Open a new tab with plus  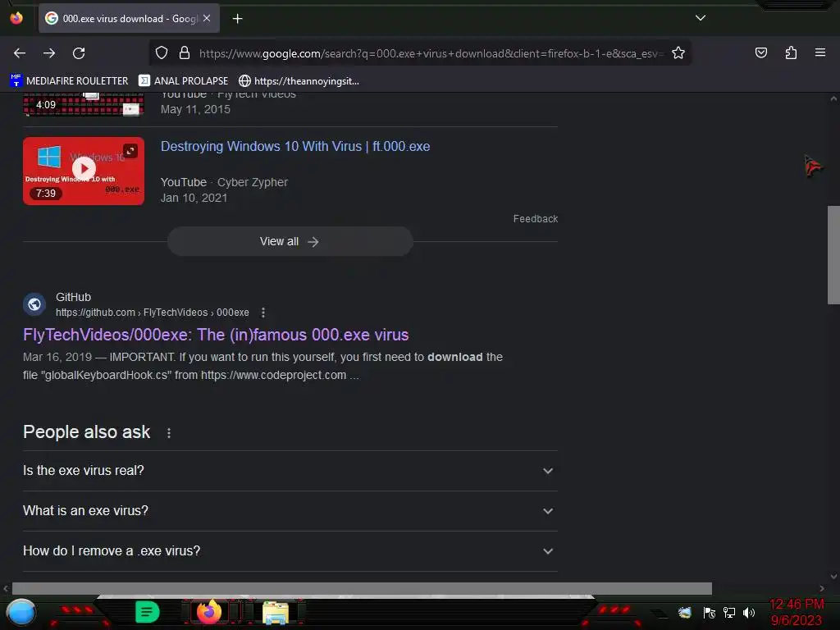(237, 19)
